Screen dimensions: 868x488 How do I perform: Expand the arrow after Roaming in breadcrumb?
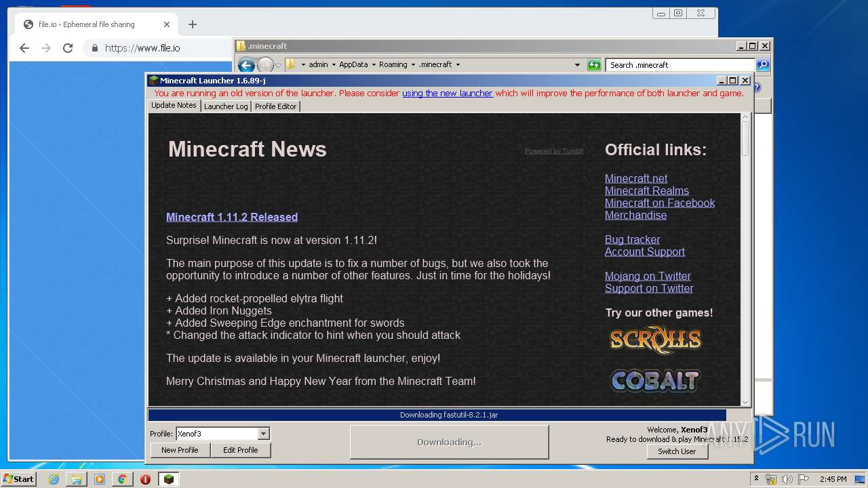(x=413, y=65)
